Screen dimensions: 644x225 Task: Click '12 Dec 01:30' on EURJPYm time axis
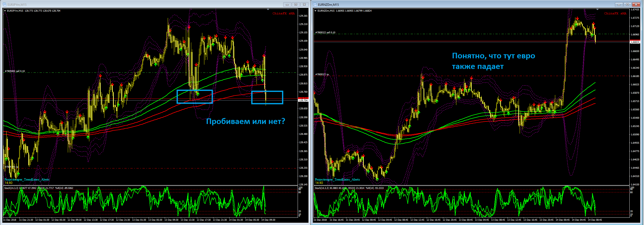tap(42, 220)
